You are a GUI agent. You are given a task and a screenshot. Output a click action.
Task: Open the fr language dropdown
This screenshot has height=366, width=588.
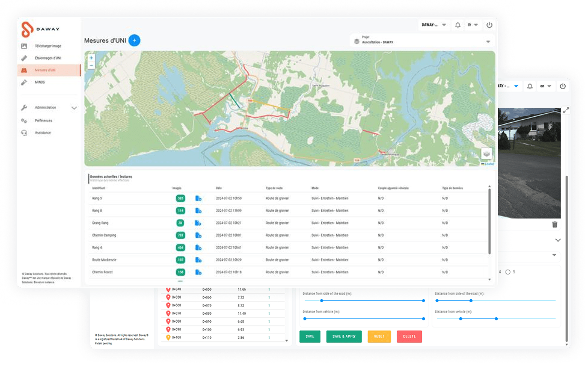(473, 25)
